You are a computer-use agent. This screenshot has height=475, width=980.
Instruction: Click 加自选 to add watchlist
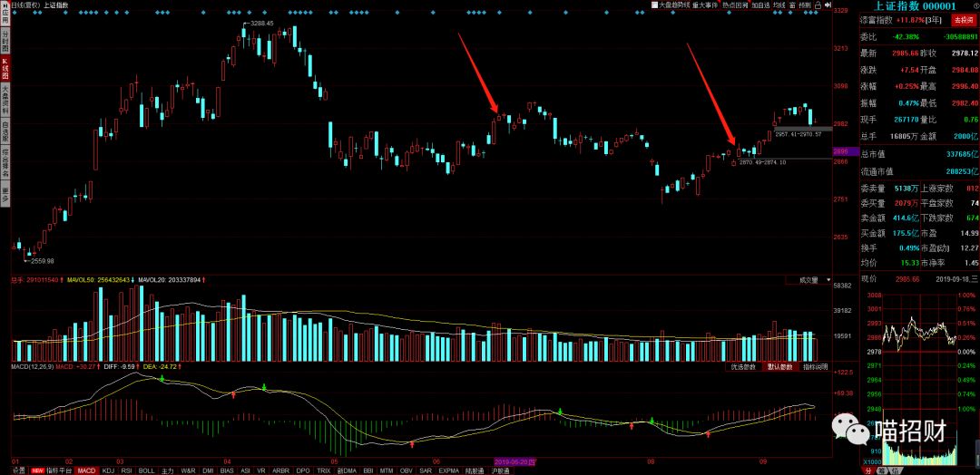[x=760, y=5]
